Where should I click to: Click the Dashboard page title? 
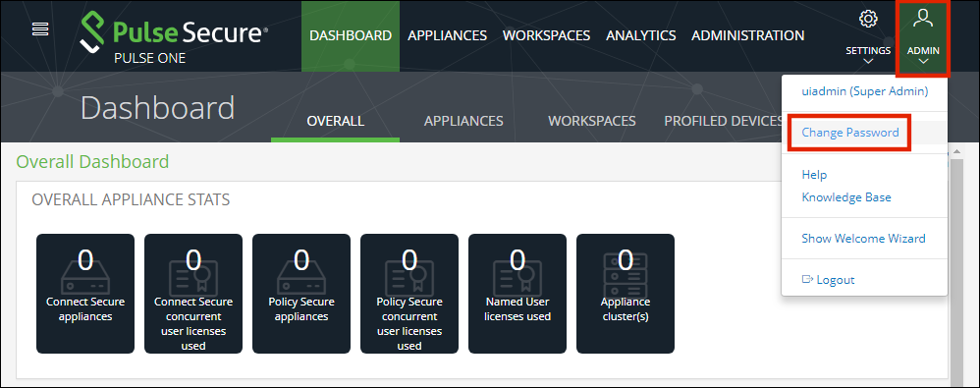(157, 108)
